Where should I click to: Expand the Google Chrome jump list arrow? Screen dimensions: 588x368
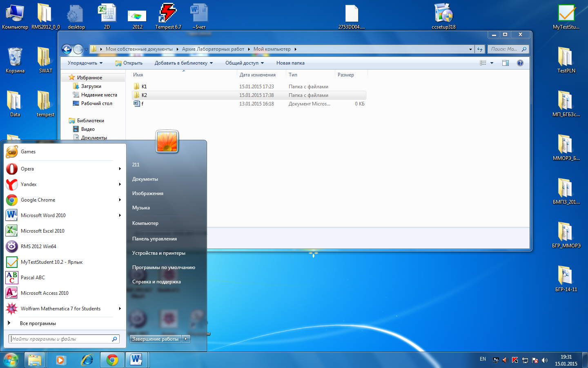click(x=120, y=200)
